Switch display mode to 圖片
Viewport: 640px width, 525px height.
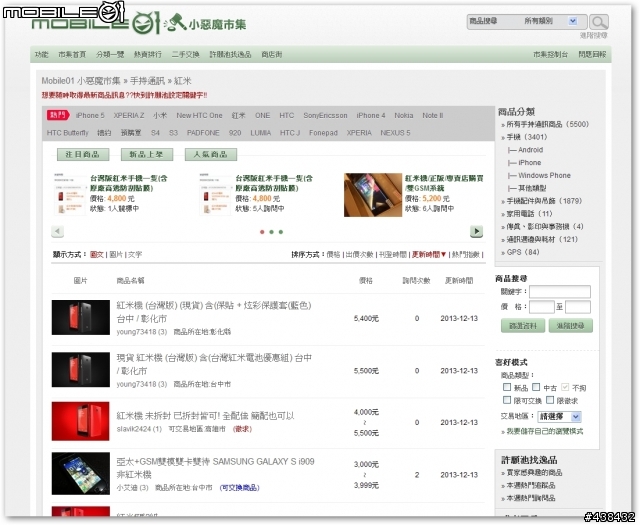tap(116, 254)
